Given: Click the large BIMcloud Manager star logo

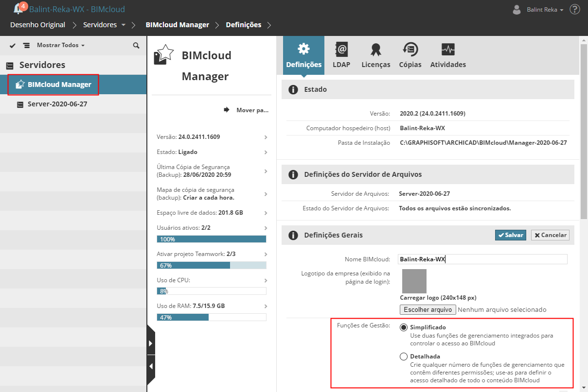Looking at the screenshot, I should pyautogui.click(x=164, y=54).
